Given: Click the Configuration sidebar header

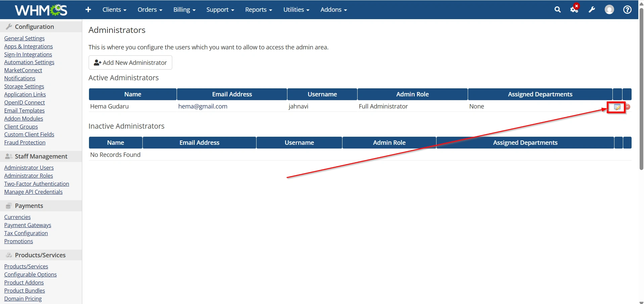Looking at the screenshot, I should (x=41, y=27).
